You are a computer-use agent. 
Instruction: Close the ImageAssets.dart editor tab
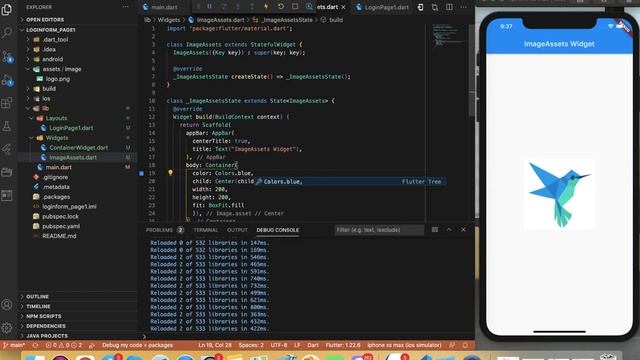click(343, 7)
